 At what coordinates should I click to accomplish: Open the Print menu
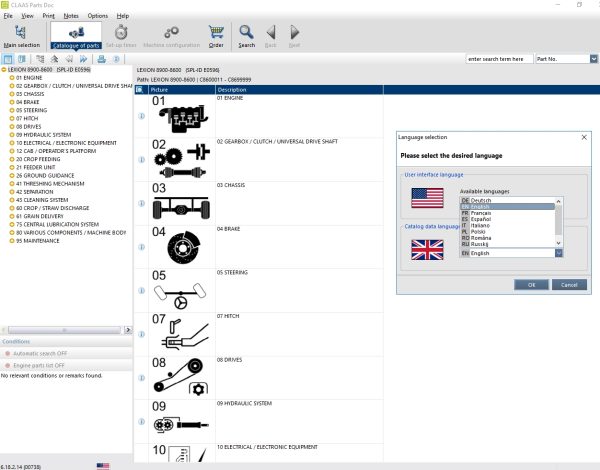[49, 16]
